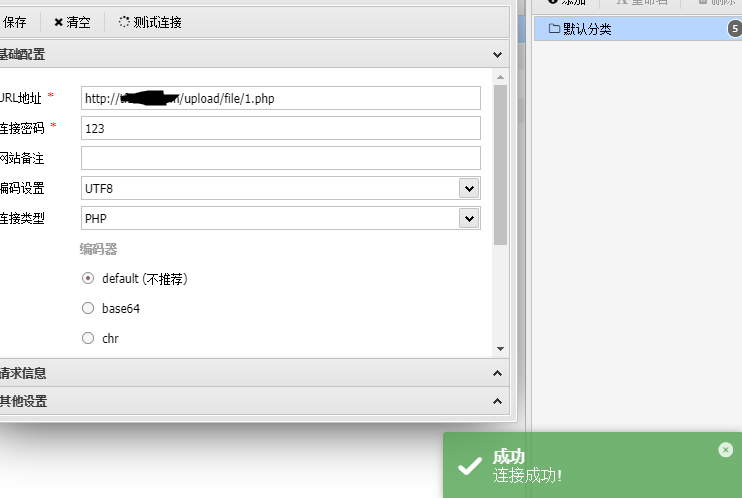
Task: Collapse the 基础配置 section chevron
Action: click(x=497, y=54)
